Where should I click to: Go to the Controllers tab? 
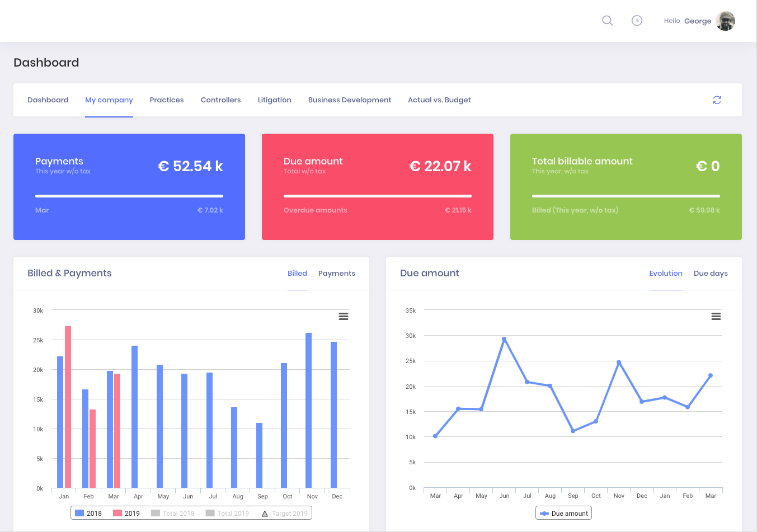point(221,100)
